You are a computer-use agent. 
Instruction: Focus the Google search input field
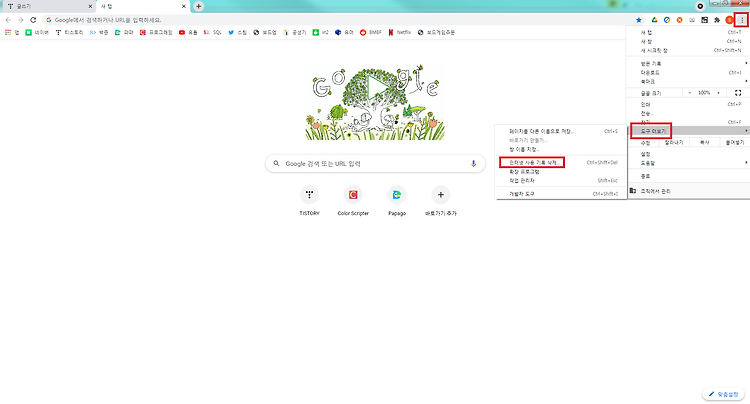point(374,164)
